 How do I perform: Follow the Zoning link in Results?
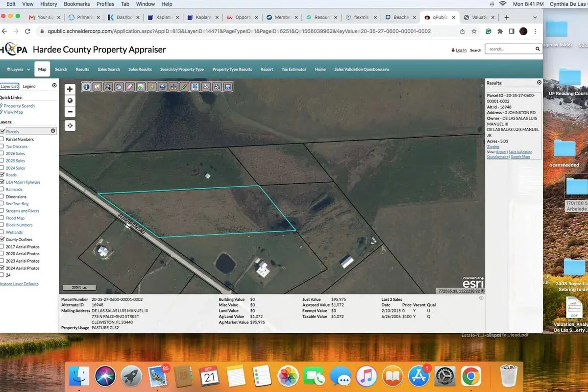pos(493,147)
